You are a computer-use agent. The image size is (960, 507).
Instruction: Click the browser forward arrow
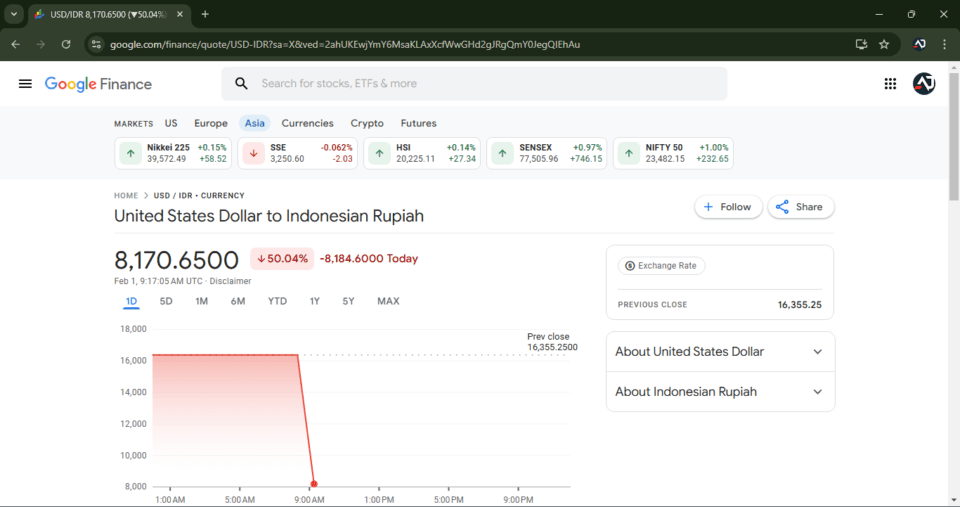[40, 44]
